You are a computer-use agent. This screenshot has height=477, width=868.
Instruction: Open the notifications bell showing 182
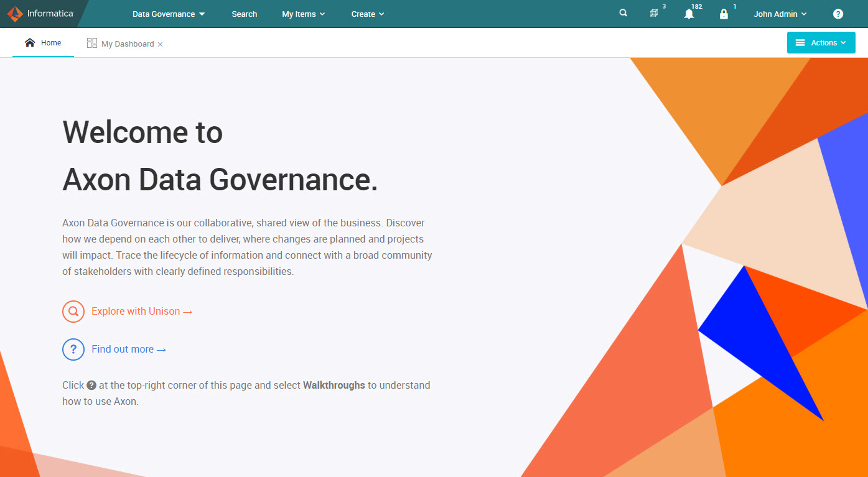(689, 14)
